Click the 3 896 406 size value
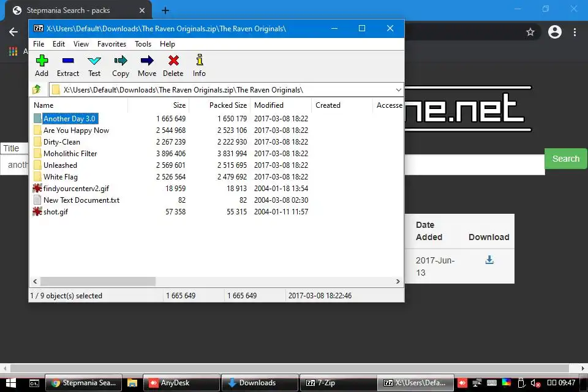 click(171, 153)
